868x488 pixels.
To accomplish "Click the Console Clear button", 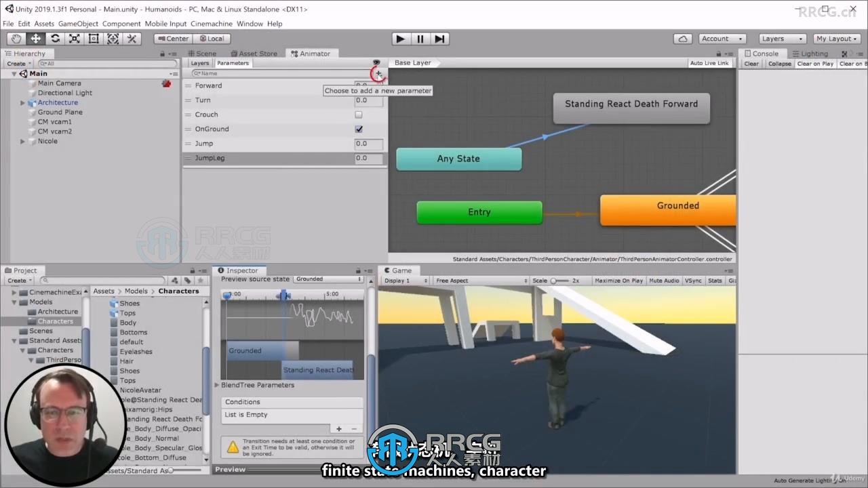I will (x=751, y=64).
